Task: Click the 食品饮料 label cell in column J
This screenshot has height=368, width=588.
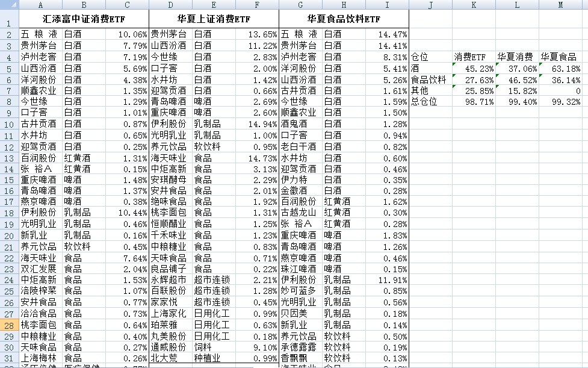Action: pyautogui.click(x=431, y=80)
